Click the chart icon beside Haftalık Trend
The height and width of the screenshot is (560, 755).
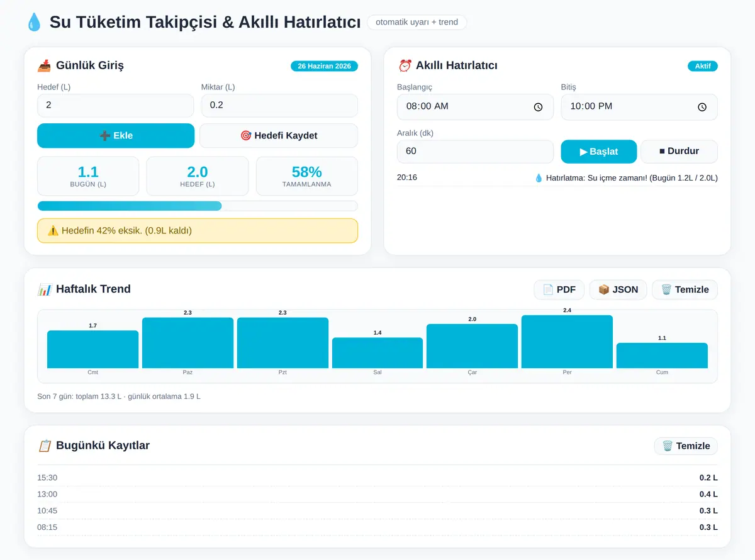tap(45, 289)
